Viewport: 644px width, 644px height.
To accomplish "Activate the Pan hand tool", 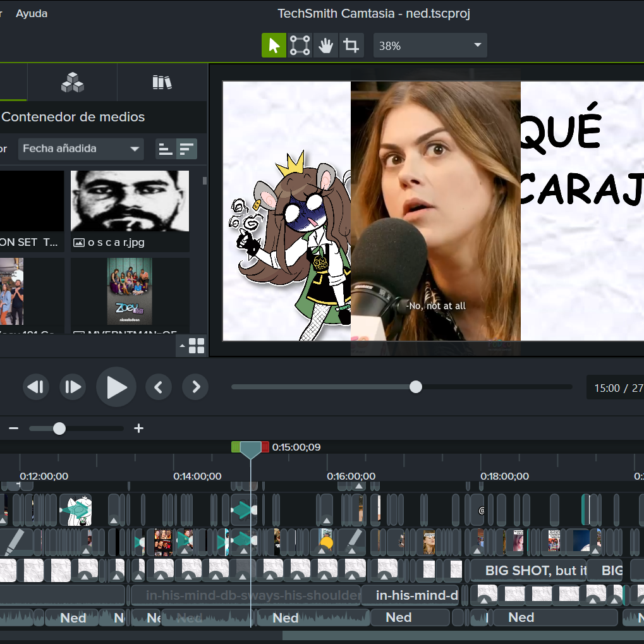I will pyautogui.click(x=325, y=46).
